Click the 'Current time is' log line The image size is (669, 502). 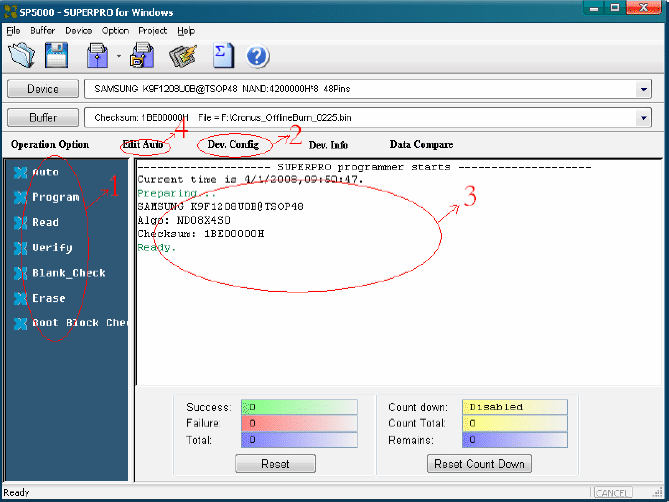pyautogui.click(x=250, y=180)
